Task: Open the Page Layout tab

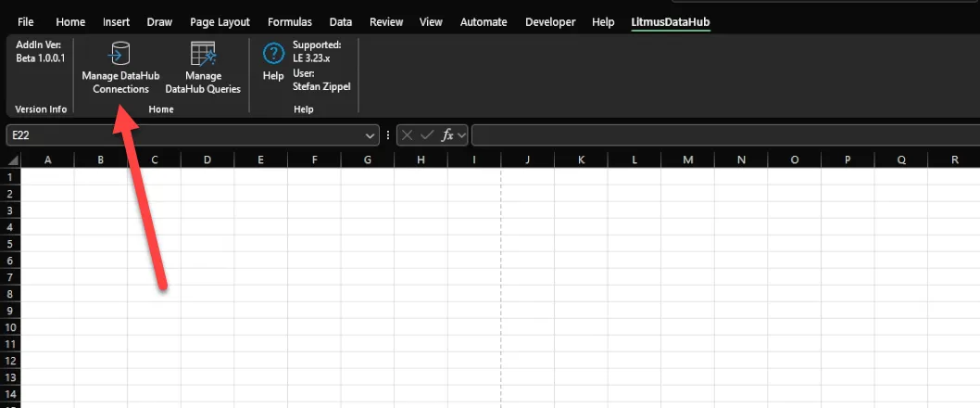Action: 220,22
